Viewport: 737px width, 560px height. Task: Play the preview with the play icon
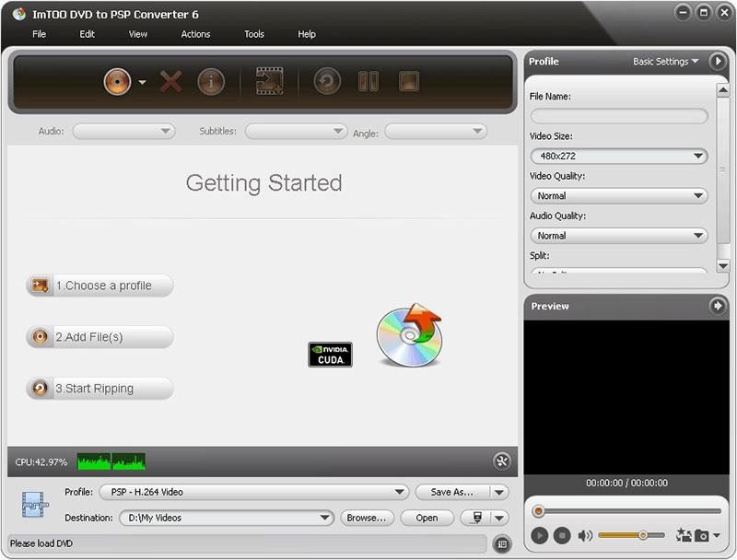pos(541,535)
